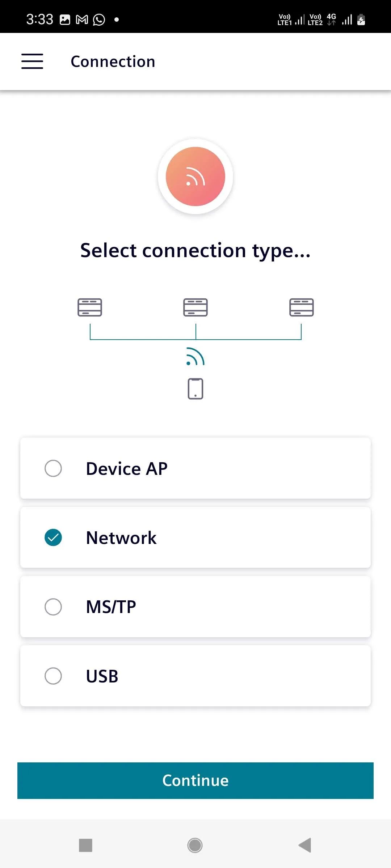The width and height of the screenshot is (391, 868).
Task: Tap the Gmail notification icon
Action: [82, 20]
